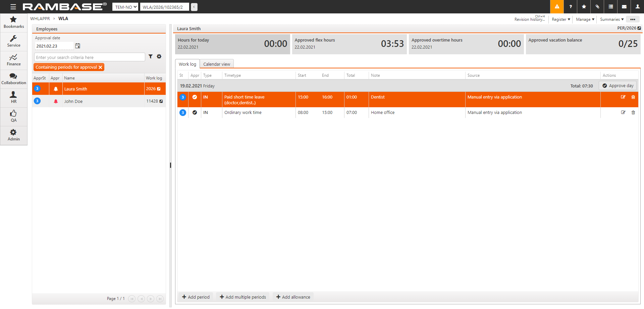Open the hamburger main menu
Image resolution: width=644 pixels, height=309 pixels.
coord(13,7)
